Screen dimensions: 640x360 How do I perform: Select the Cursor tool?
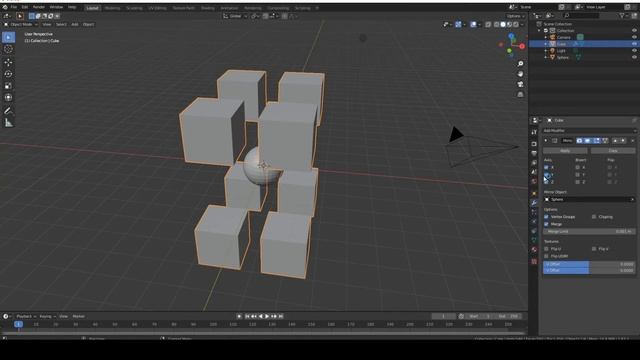coord(8,49)
